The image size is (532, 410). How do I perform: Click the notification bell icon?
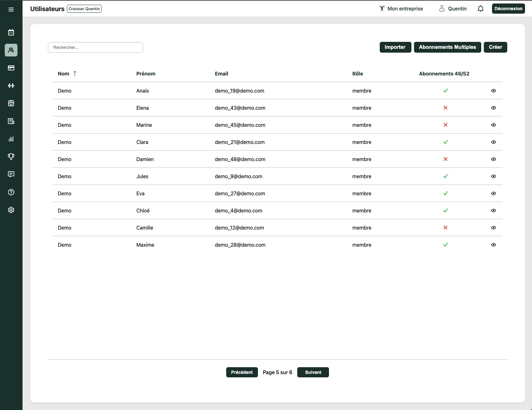480,9
